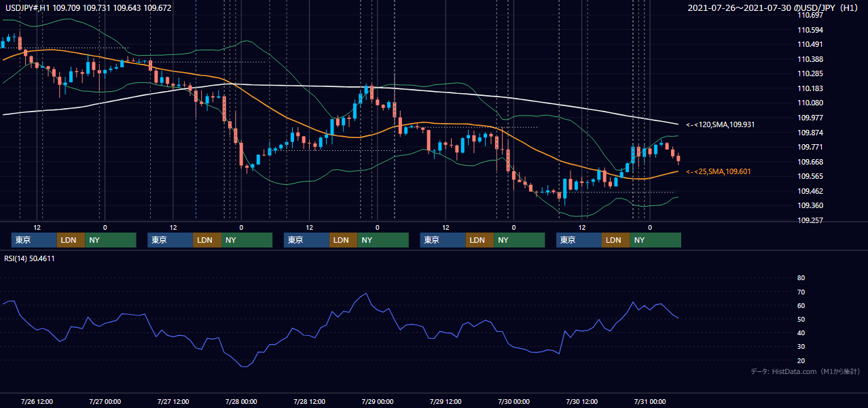Click the 110.697 price axis label
This screenshot has width=868, height=408.
[x=810, y=15]
